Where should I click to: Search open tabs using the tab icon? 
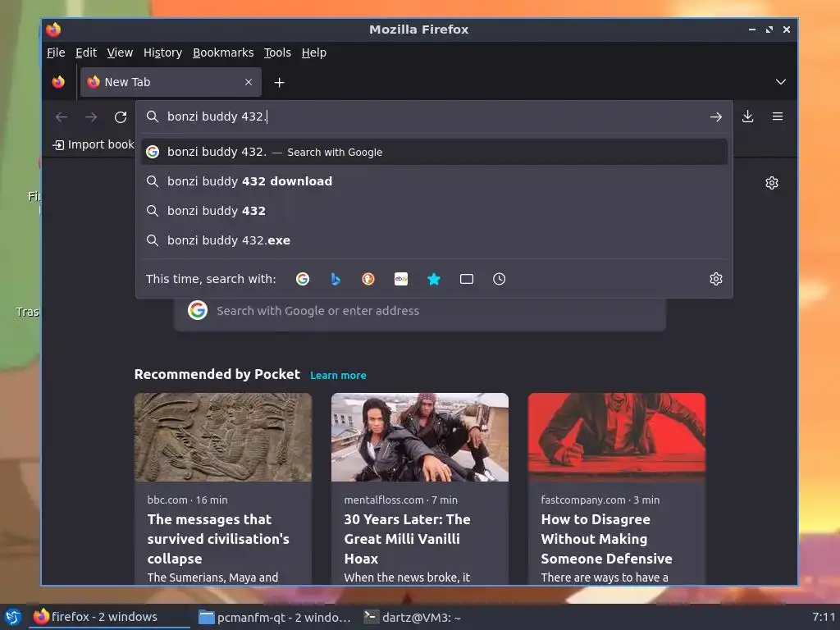[x=467, y=279]
